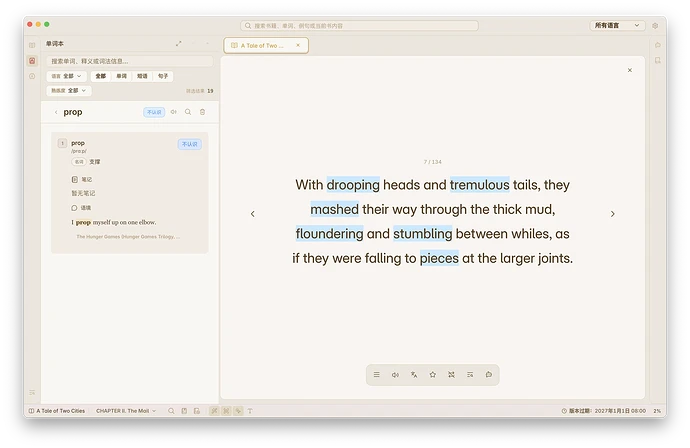
Task: Go back from the prop word entry
Action: 56,112
